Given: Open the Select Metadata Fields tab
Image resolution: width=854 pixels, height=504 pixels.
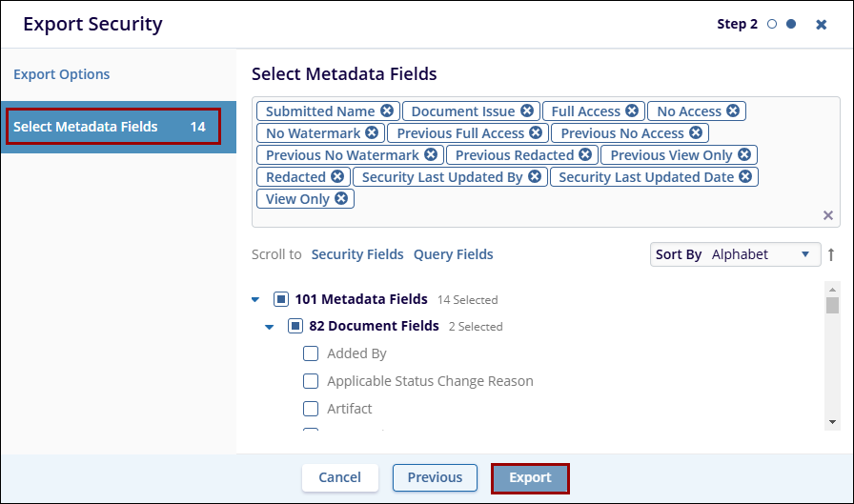Looking at the screenshot, I should point(112,127).
